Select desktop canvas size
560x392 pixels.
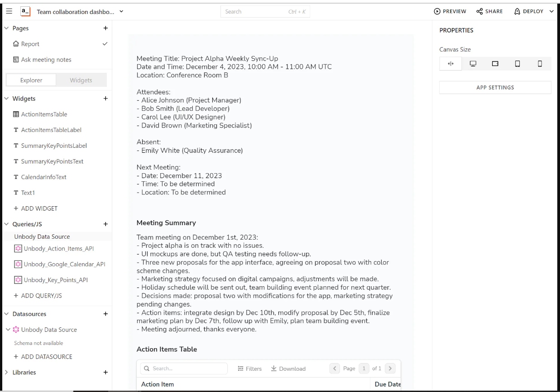click(473, 64)
